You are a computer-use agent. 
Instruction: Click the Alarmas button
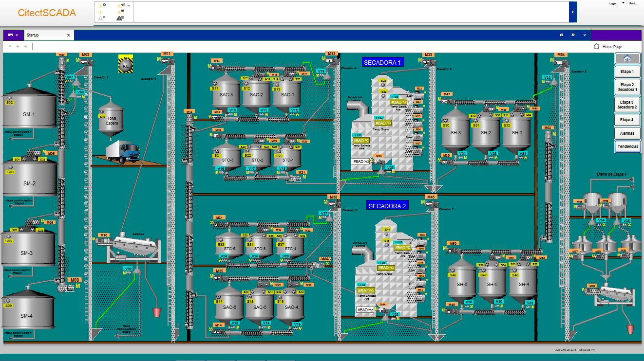coord(627,133)
